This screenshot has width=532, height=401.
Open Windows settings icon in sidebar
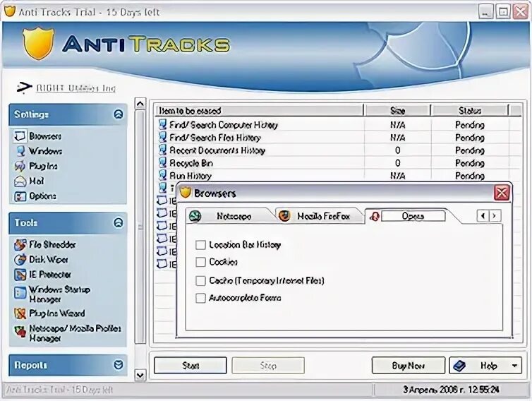(x=20, y=151)
